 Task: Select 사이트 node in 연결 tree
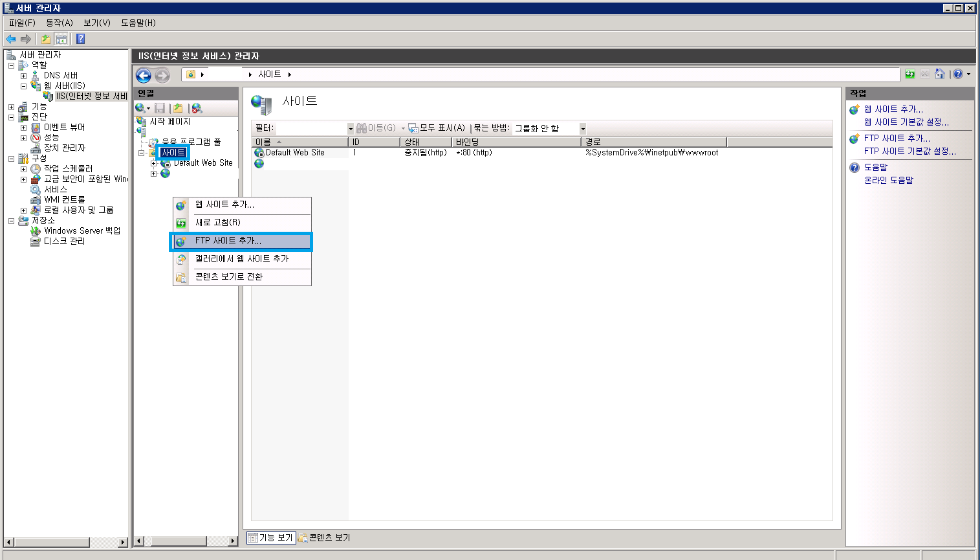click(173, 153)
